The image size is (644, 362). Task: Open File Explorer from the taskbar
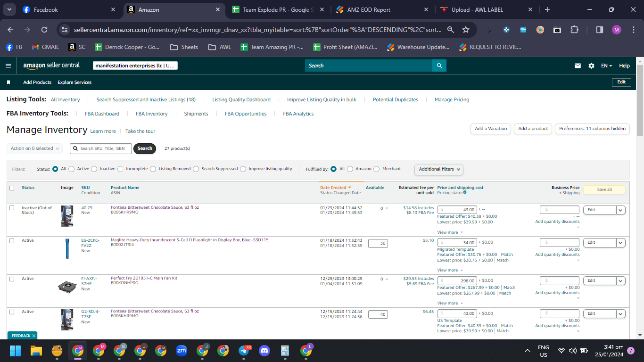(36, 351)
